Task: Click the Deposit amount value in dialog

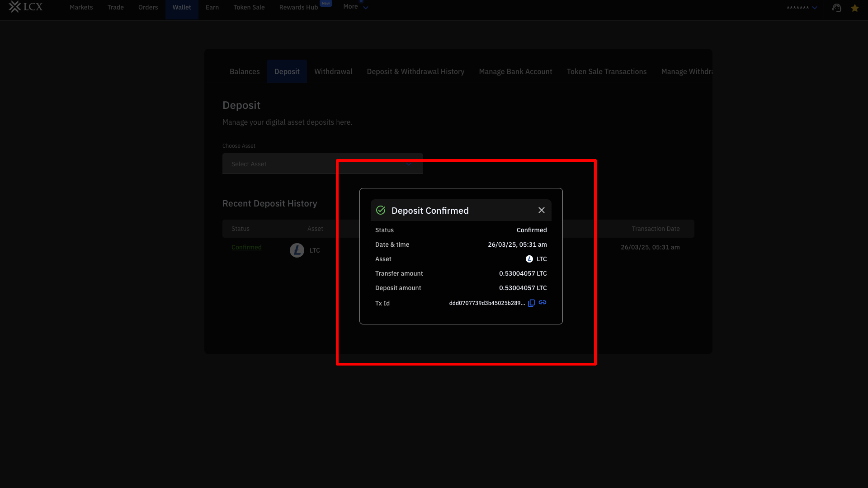Action: (523, 288)
